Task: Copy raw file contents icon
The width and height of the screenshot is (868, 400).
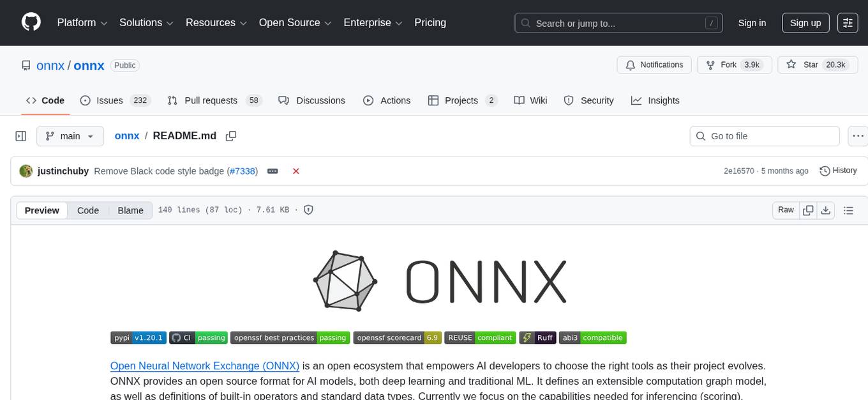Action: [808, 210]
